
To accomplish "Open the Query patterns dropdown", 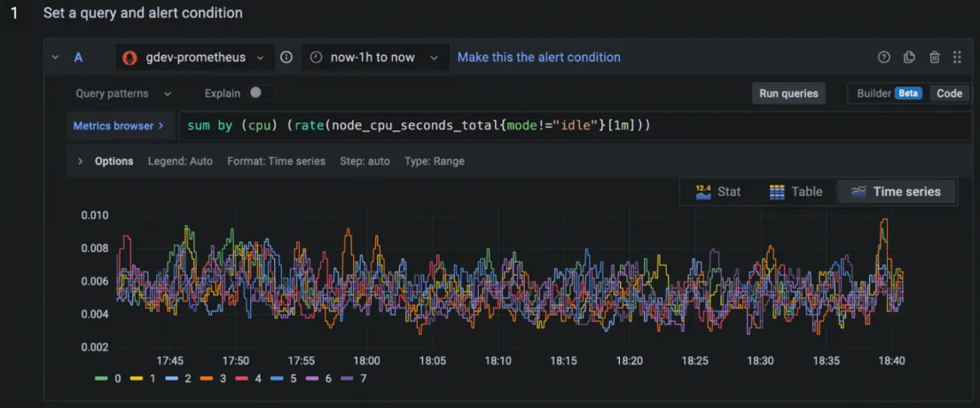I will click(123, 94).
